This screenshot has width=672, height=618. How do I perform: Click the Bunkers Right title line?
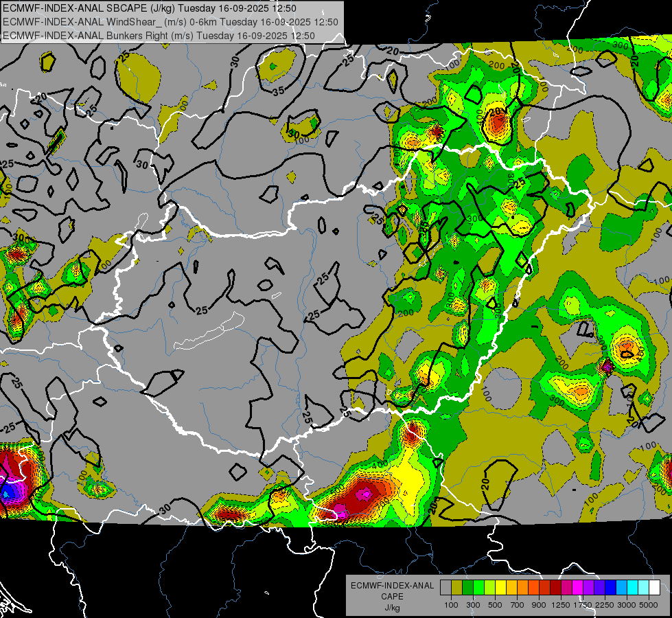[x=159, y=36]
